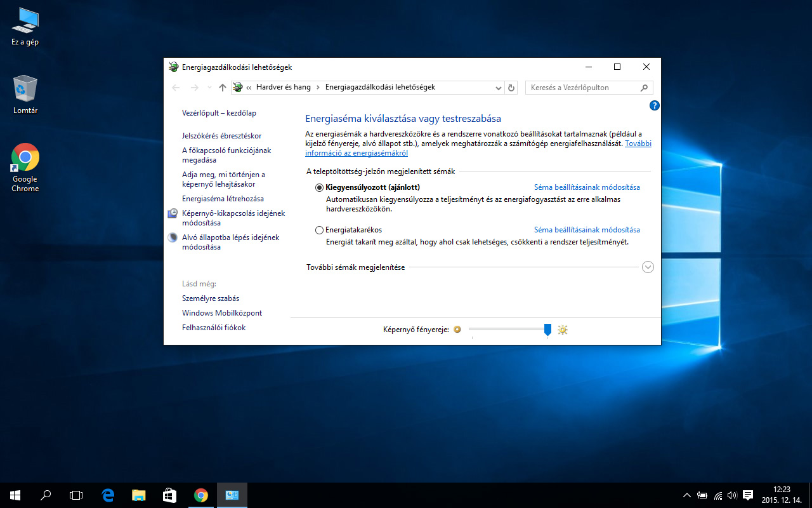Click Séma beállításainak módosítása for Energiatakarékos

pyautogui.click(x=587, y=230)
